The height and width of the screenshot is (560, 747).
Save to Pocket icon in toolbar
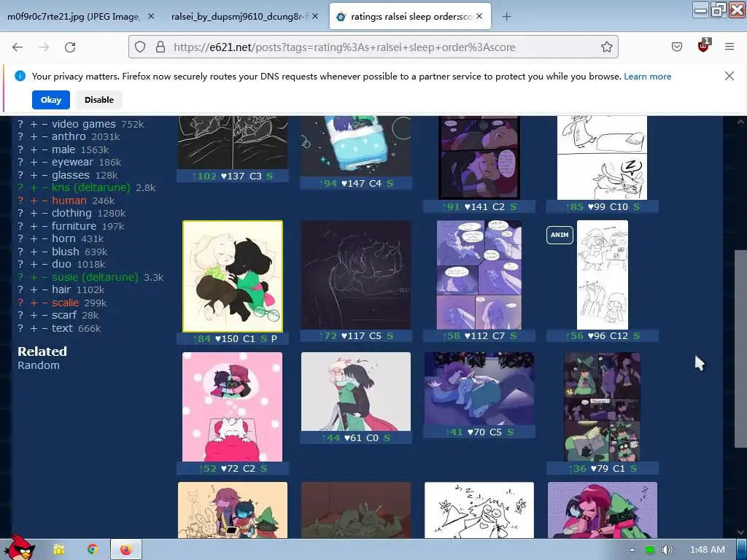(x=677, y=47)
